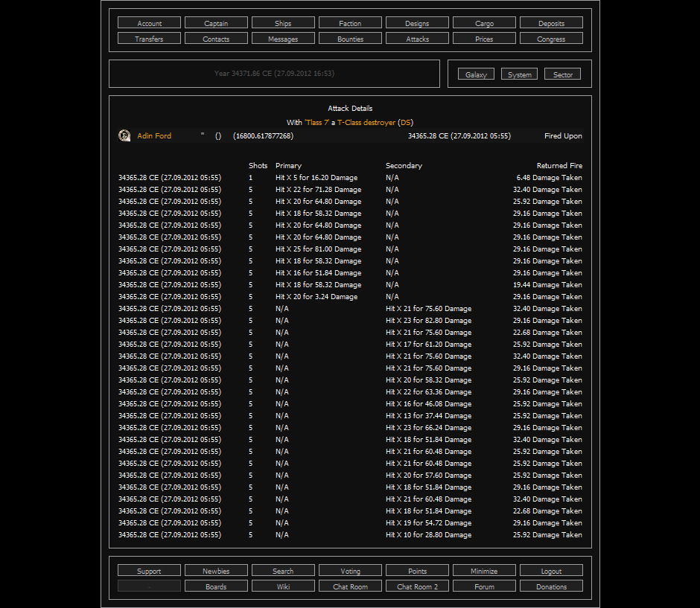Select the 'Hit X 25 for 81.00 Damage' entry
700x608 pixels.
[x=318, y=249]
